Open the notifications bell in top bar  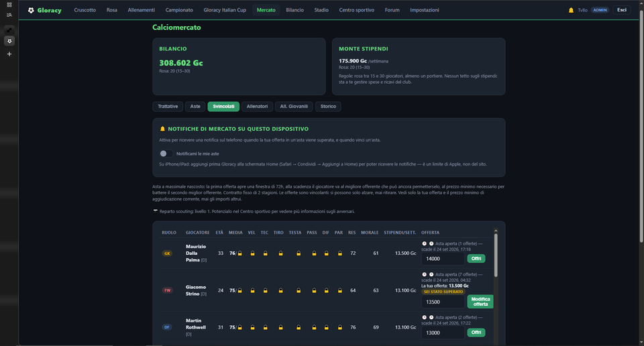click(571, 10)
